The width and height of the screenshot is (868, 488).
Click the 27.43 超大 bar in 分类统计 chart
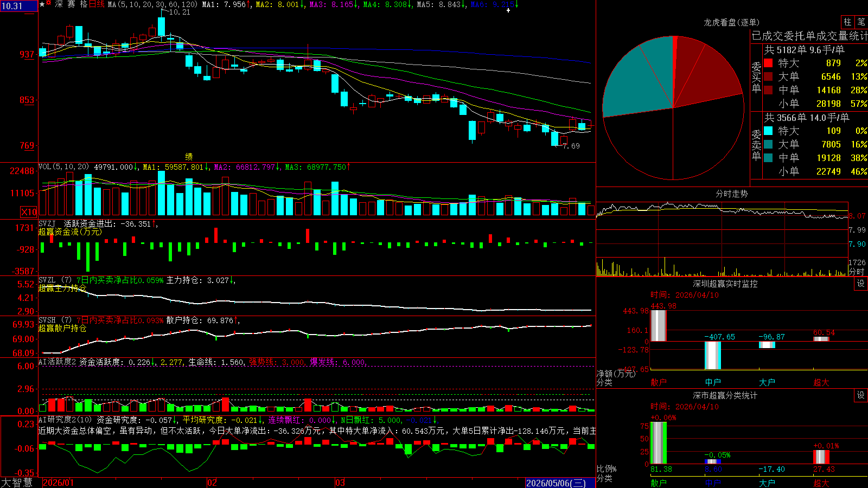pyautogui.click(x=821, y=457)
